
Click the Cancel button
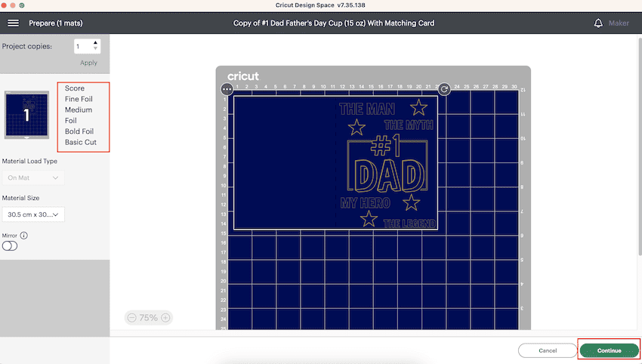click(x=548, y=350)
